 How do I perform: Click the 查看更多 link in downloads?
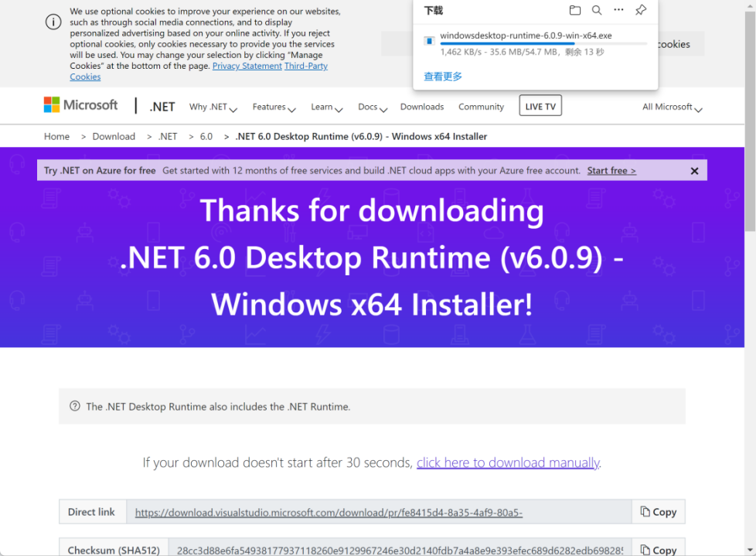443,77
